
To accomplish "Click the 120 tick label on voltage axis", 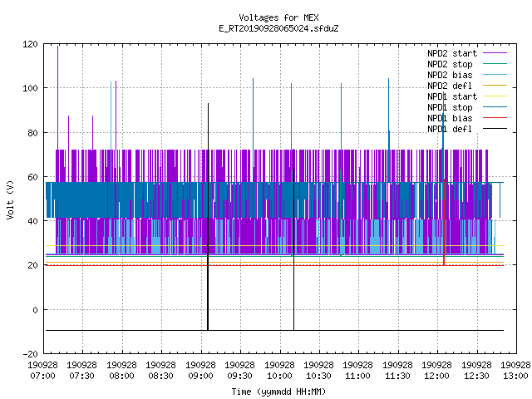I will pyautogui.click(x=30, y=44).
